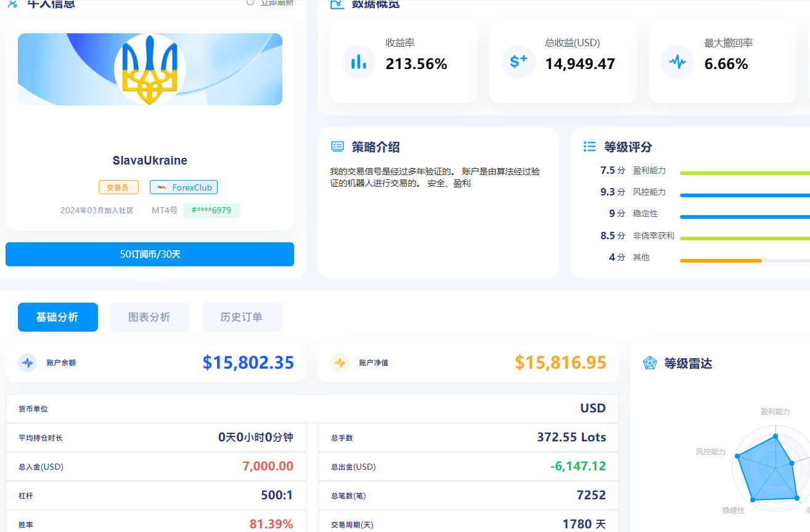Image resolution: width=810 pixels, height=532 pixels.
Task: Click the 等级评分 list icon
Action: [x=590, y=147]
